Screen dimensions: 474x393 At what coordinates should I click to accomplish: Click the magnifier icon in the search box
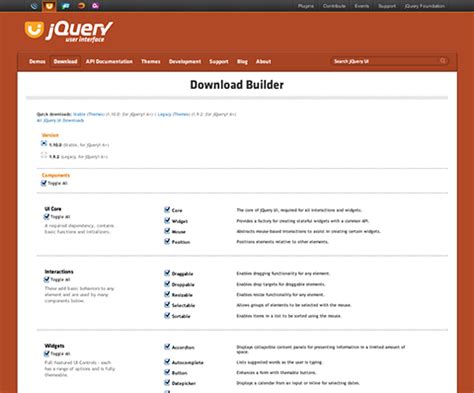(443, 61)
